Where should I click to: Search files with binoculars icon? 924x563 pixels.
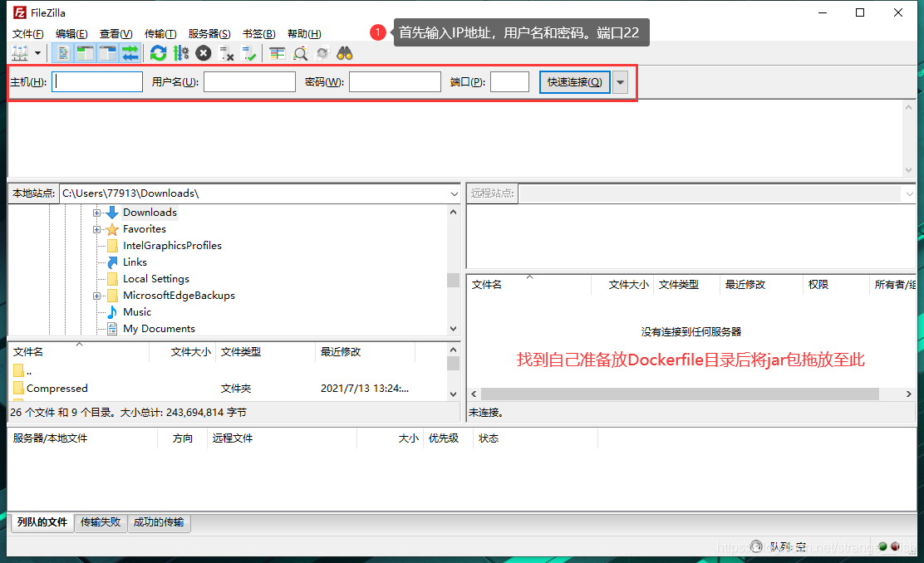tap(345, 54)
